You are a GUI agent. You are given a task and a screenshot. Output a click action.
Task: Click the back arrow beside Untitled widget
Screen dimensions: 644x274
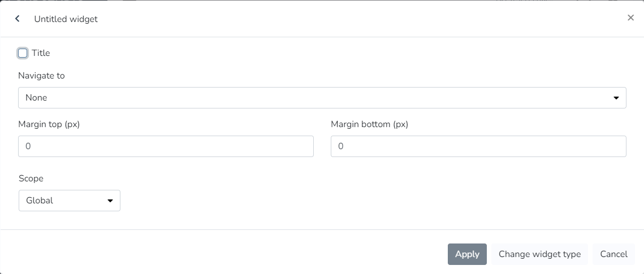point(18,19)
